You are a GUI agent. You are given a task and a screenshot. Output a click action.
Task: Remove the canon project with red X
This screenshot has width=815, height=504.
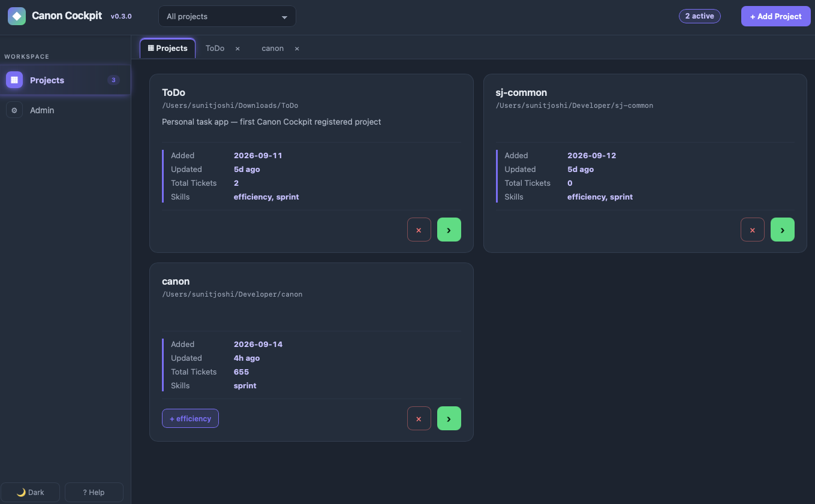(x=419, y=418)
